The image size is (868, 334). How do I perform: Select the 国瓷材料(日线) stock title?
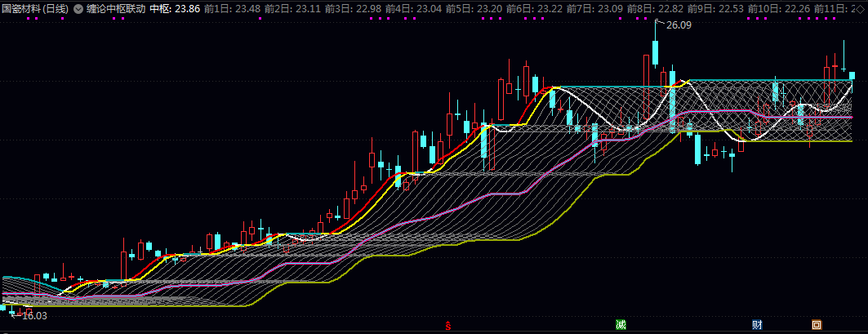(35, 9)
